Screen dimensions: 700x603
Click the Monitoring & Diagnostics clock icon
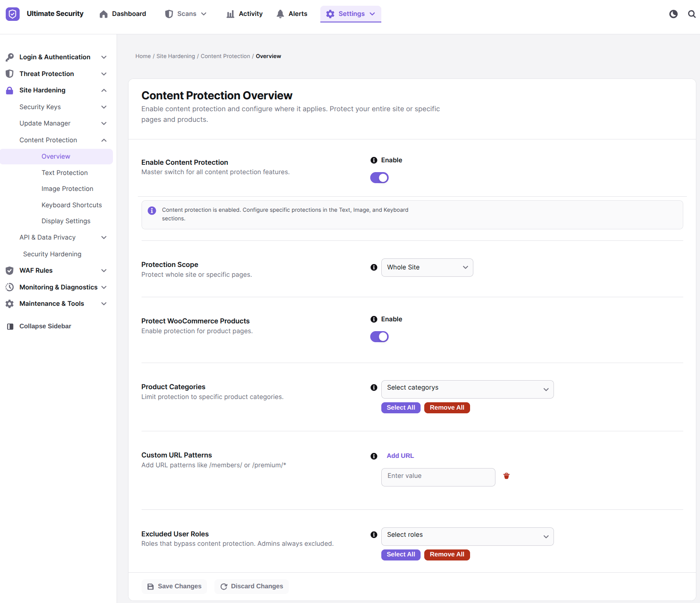click(10, 287)
